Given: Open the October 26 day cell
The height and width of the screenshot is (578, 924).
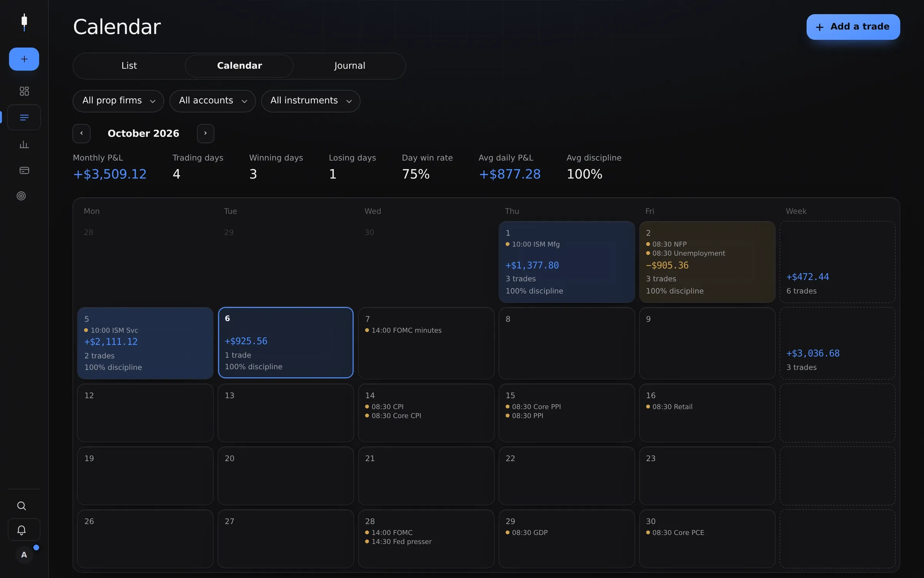Looking at the screenshot, I should tap(145, 539).
